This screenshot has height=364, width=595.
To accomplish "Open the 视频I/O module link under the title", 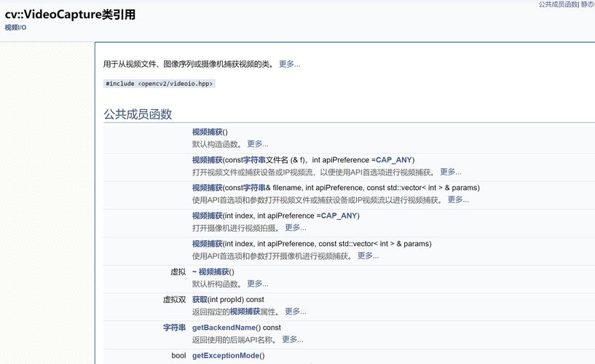I will (15, 28).
